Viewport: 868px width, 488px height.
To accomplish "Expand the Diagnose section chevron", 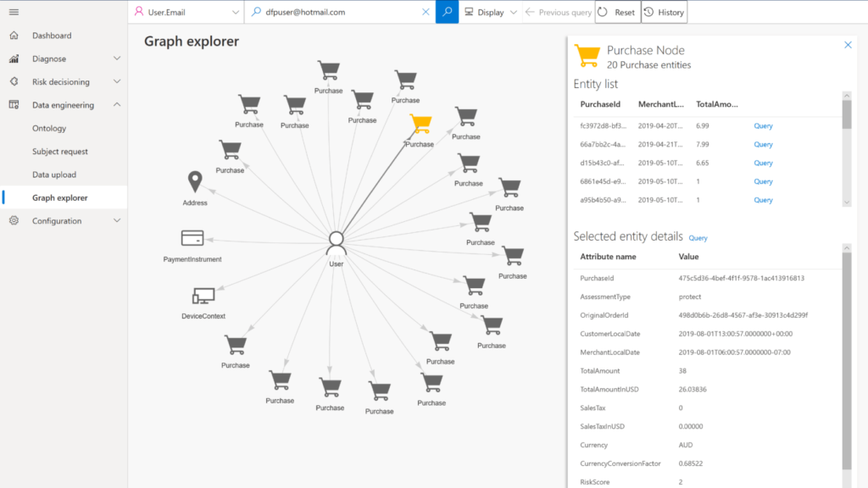I will [117, 58].
